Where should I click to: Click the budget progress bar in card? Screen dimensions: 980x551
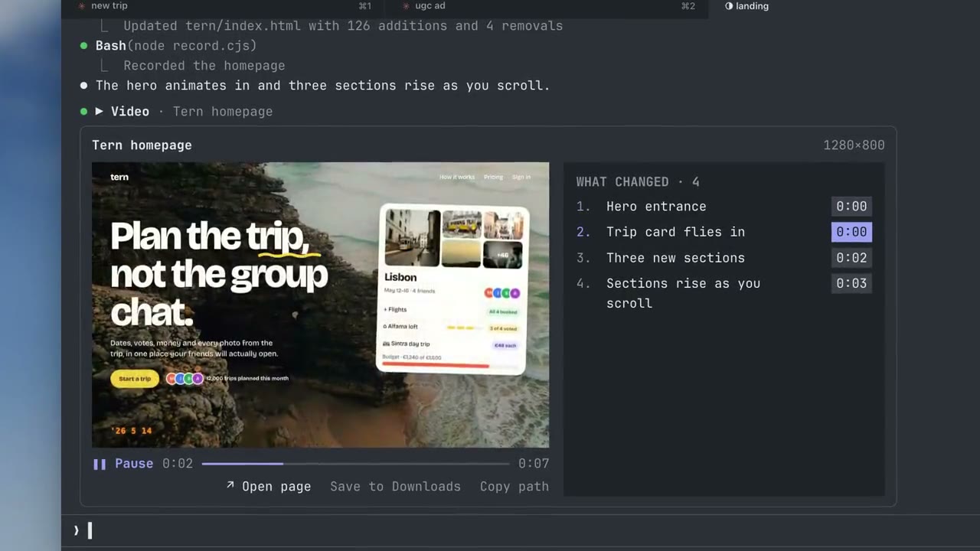click(x=451, y=365)
